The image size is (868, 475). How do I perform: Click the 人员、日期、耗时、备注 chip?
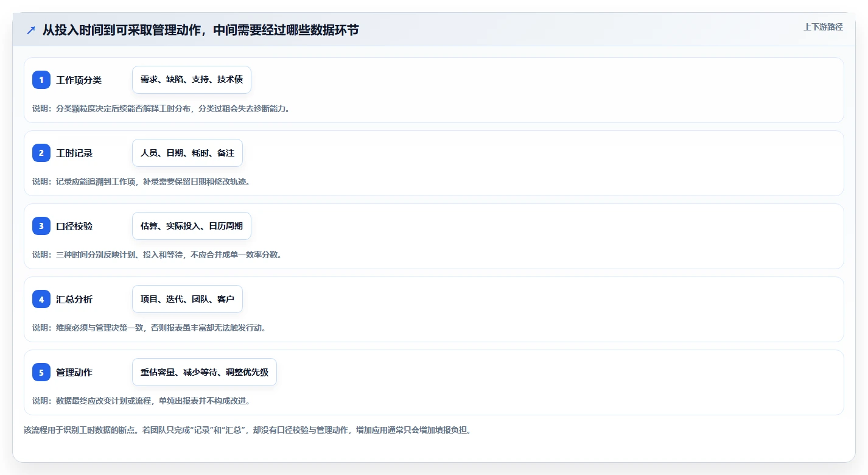click(x=187, y=153)
